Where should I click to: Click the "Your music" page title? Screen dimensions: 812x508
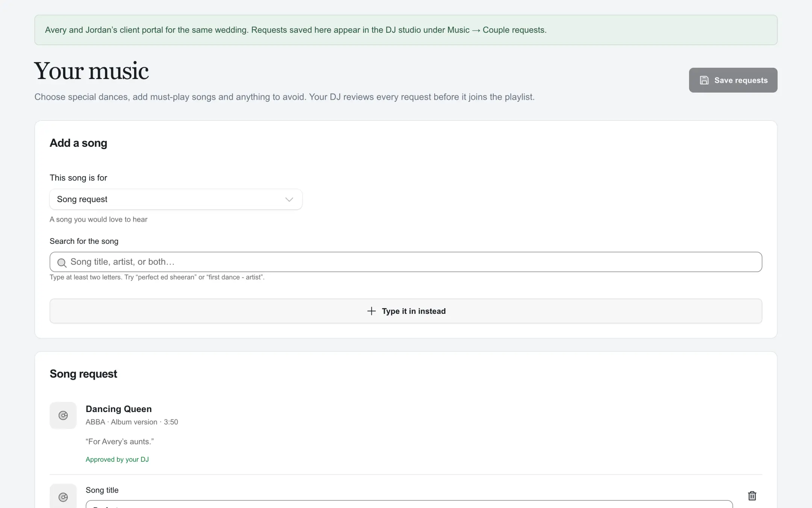tap(91, 71)
